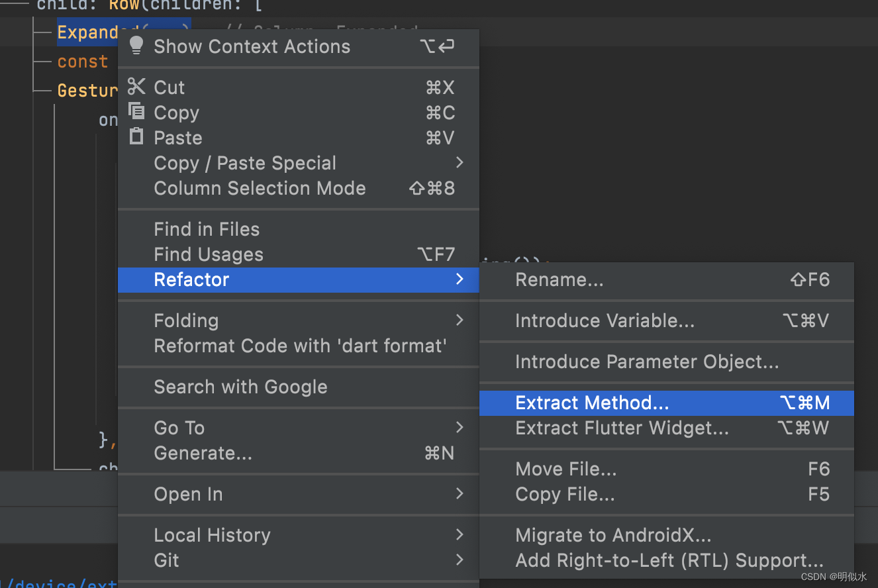Select Copy from context menu

(298, 113)
